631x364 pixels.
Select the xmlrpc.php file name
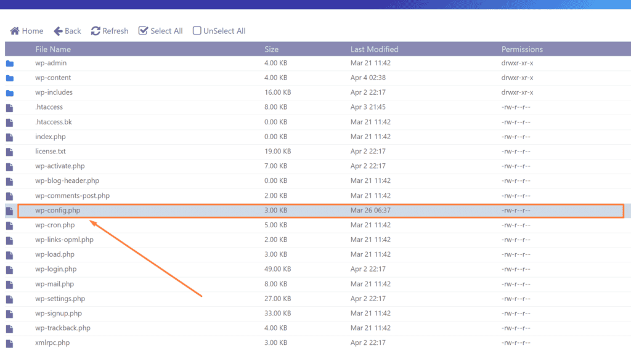pos(52,342)
